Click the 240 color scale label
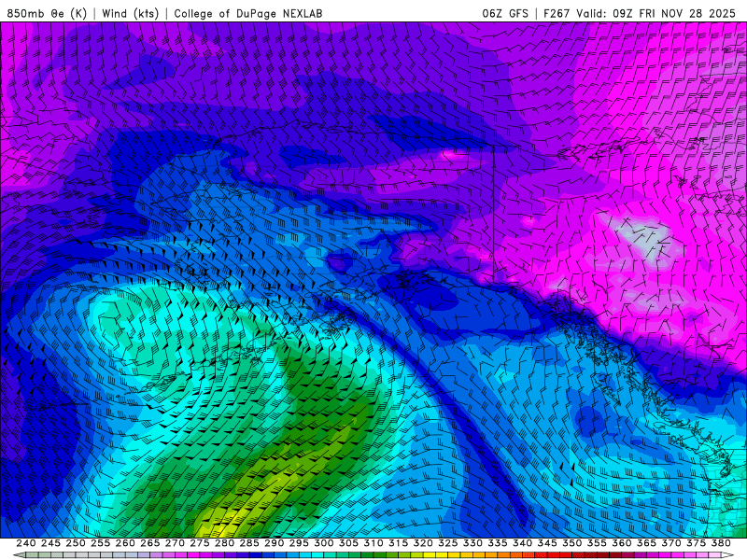The image size is (747, 560). point(26,543)
